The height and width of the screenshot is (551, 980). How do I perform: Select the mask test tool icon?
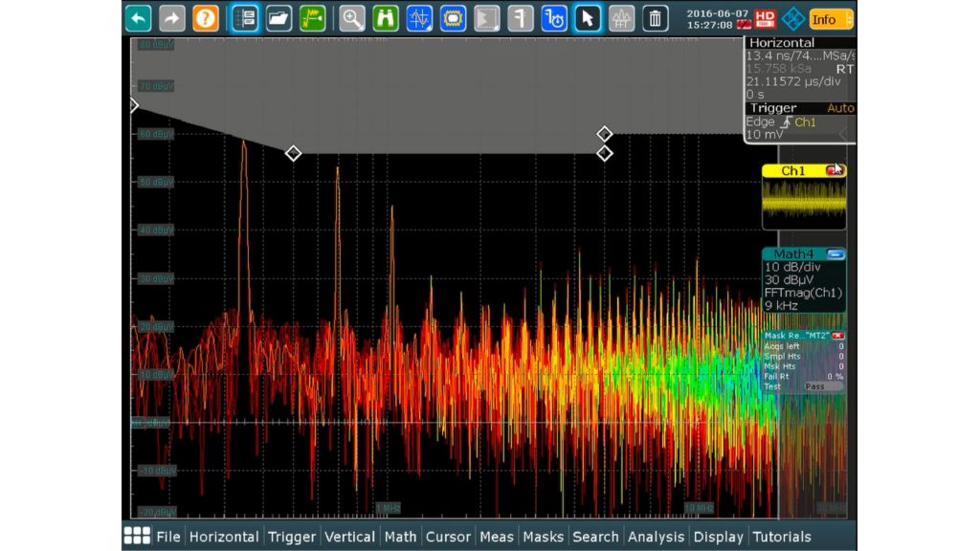click(x=453, y=19)
